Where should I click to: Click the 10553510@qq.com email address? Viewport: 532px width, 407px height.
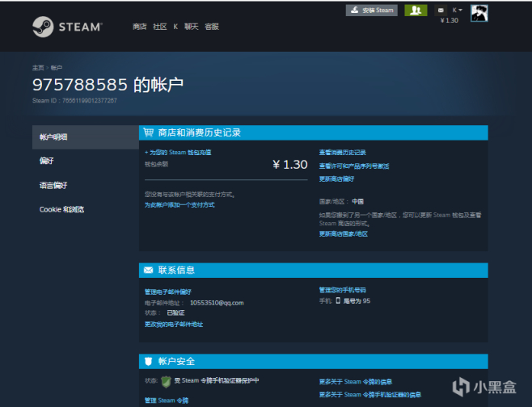click(217, 303)
